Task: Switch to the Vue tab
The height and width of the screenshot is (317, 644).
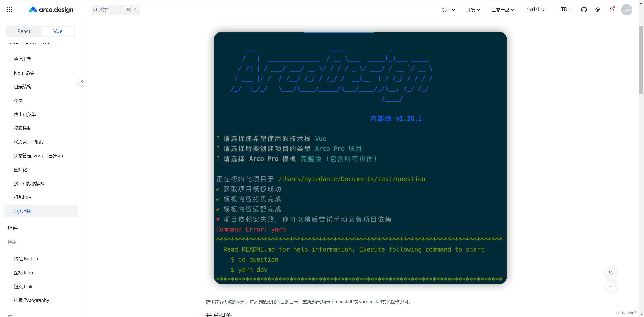Action: (58, 31)
